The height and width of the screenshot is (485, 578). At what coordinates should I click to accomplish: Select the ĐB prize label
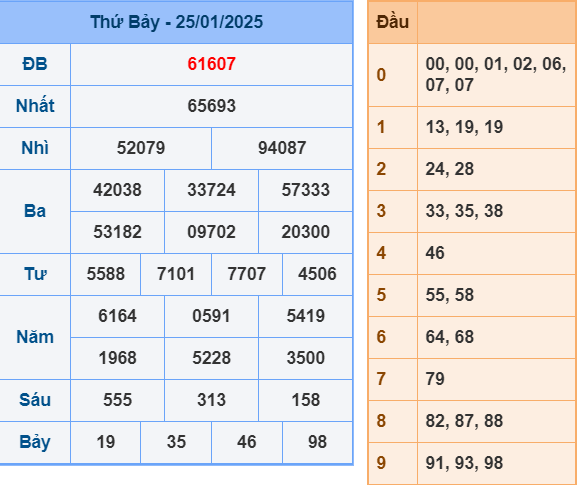pyautogui.click(x=35, y=64)
